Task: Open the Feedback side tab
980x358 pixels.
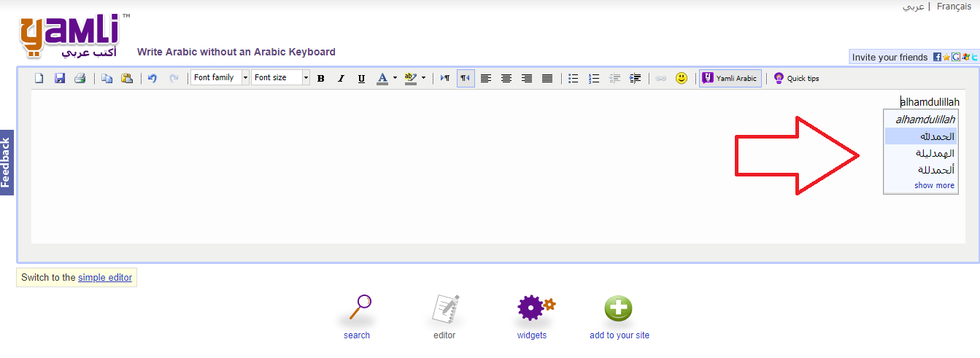Action: point(7,162)
